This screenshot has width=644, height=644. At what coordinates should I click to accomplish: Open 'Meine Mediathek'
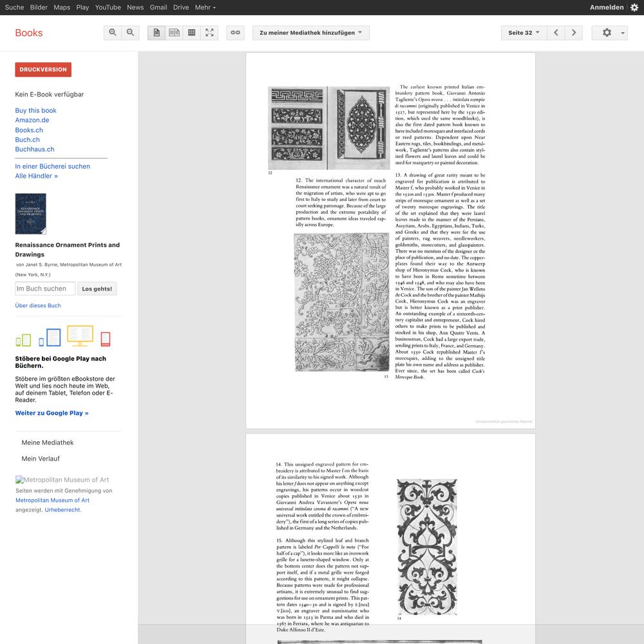(48, 442)
